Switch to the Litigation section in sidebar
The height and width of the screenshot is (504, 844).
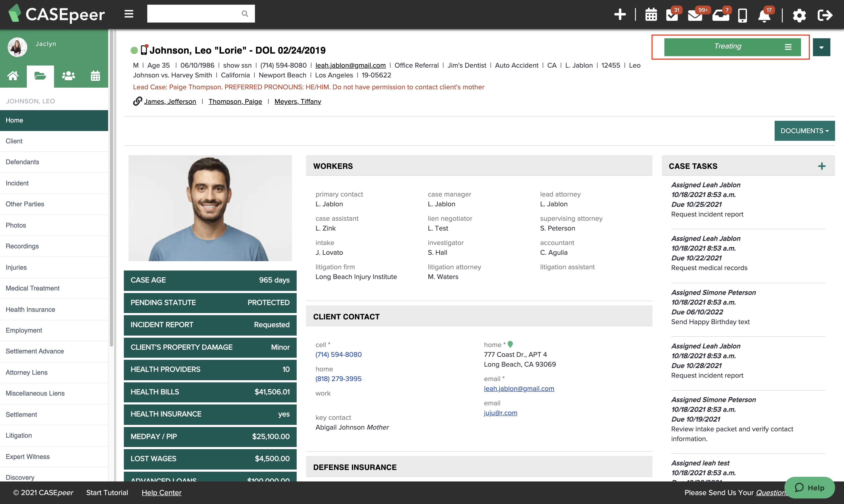(x=18, y=435)
